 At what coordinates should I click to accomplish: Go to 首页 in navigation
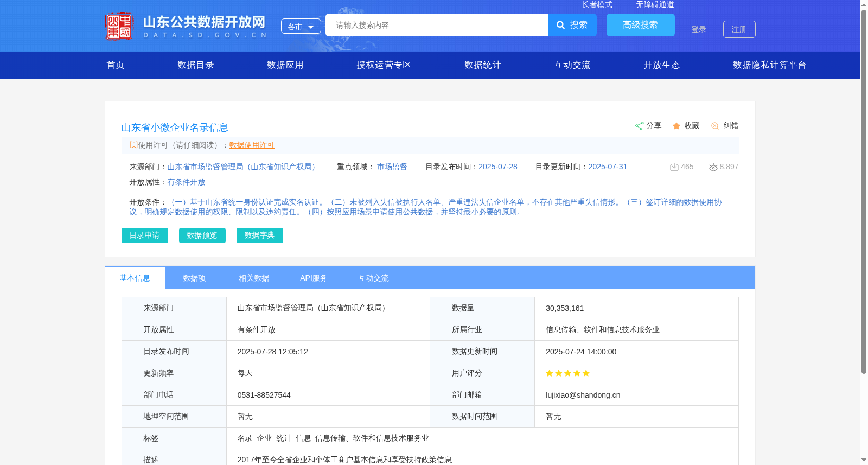116,65
